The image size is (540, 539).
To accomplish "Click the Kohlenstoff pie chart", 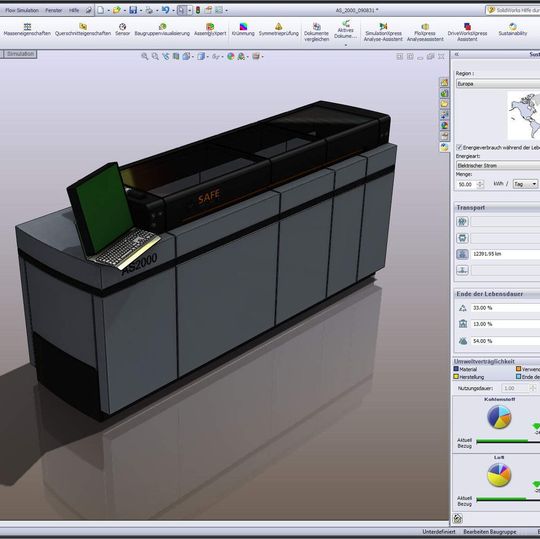I will point(499,417).
